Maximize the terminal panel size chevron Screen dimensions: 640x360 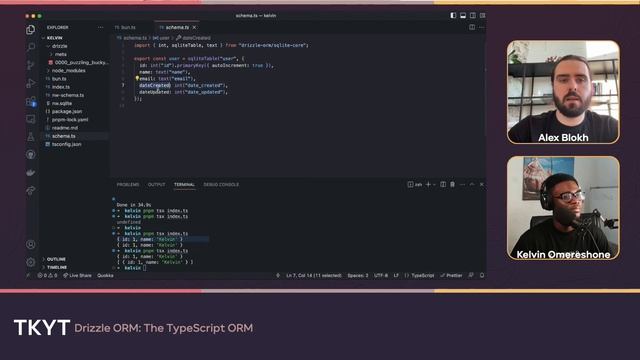tap(472, 184)
